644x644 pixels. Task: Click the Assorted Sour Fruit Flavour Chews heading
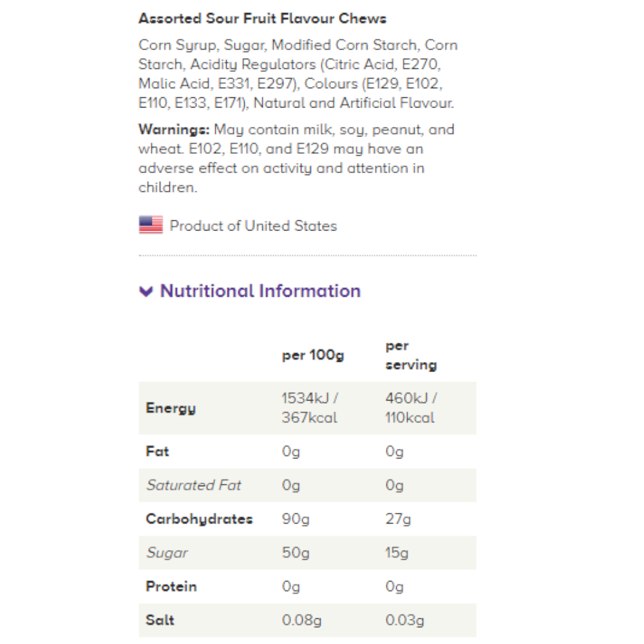[262, 19]
